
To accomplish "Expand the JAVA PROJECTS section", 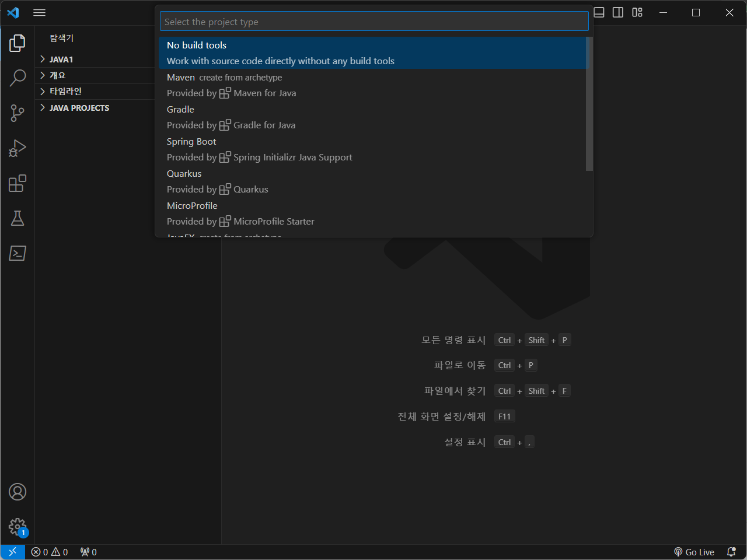I will coord(95,107).
